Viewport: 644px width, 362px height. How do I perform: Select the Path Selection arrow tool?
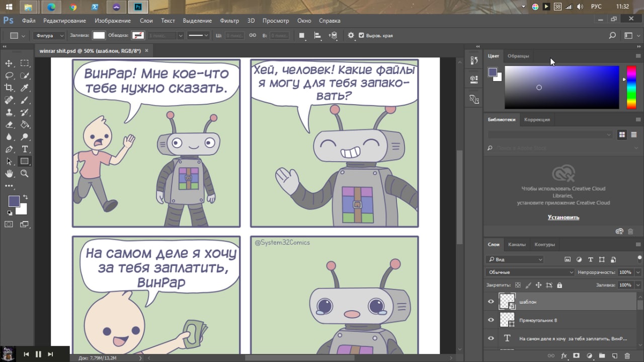[9, 161]
